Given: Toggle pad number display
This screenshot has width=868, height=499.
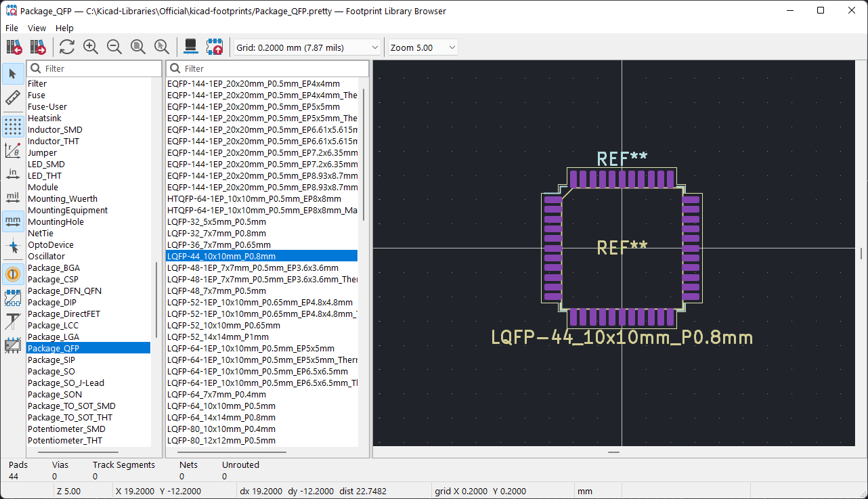Looking at the screenshot, I should (x=13, y=274).
